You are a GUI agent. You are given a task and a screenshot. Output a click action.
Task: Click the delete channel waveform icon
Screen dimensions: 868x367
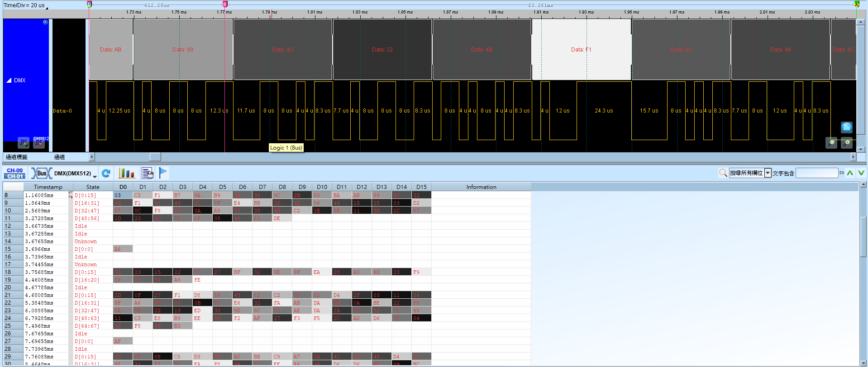tap(39, 143)
